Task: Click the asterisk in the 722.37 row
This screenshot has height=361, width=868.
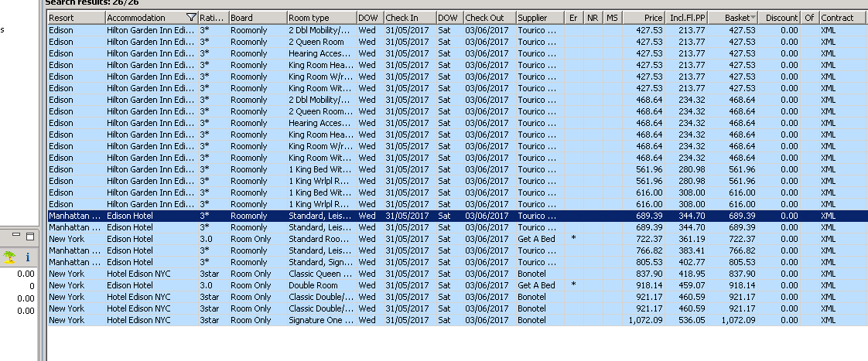Action: [573, 238]
